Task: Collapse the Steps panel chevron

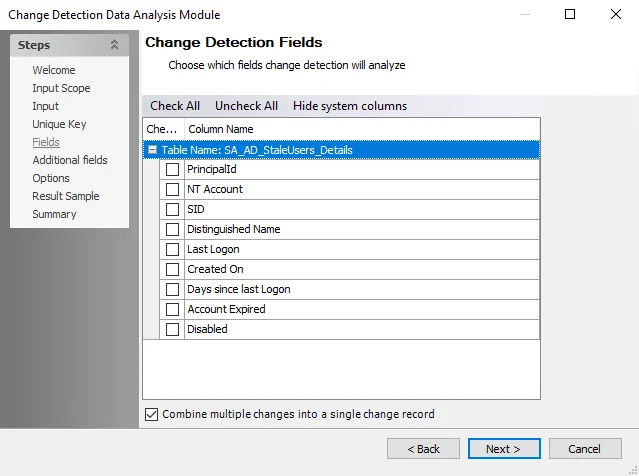Action: click(x=115, y=44)
